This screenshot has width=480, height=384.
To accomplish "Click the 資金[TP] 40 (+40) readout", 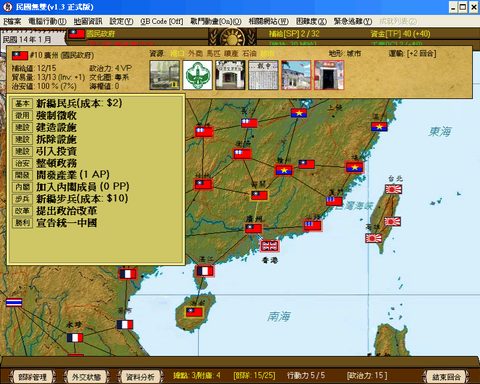I will (x=400, y=34).
